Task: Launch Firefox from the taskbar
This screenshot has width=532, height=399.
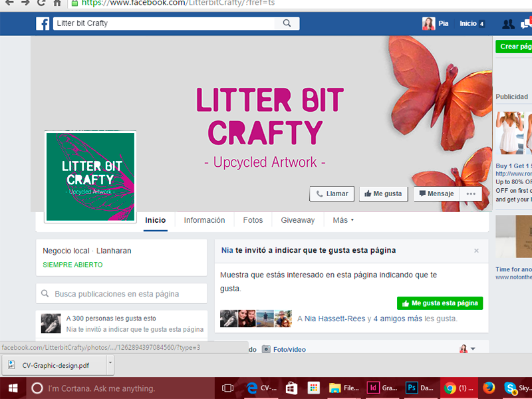Action: 489,388
